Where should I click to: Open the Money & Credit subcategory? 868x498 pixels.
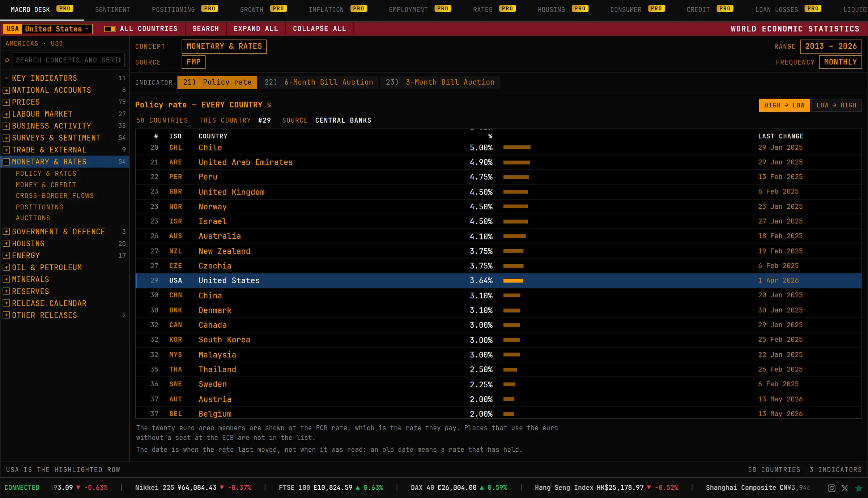(46, 185)
